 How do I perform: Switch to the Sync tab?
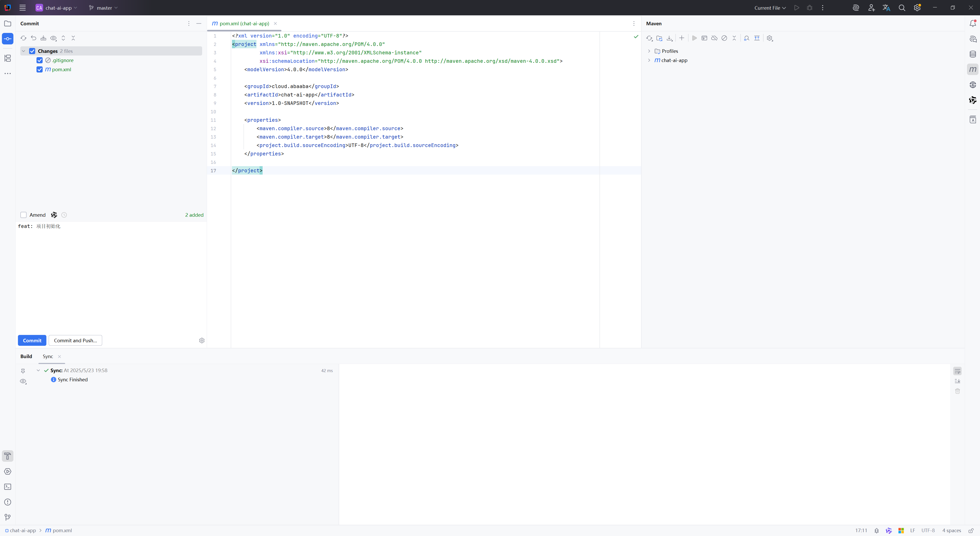[48, 357]
